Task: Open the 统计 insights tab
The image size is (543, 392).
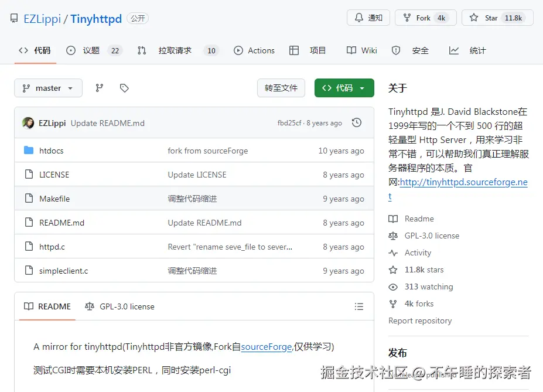Action: (467, 50)
